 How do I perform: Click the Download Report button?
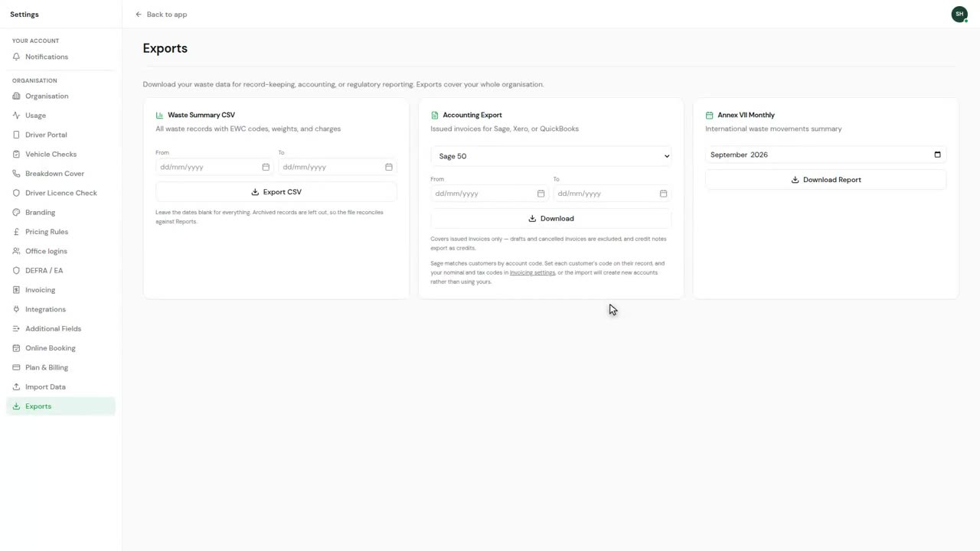coord(826,180)
